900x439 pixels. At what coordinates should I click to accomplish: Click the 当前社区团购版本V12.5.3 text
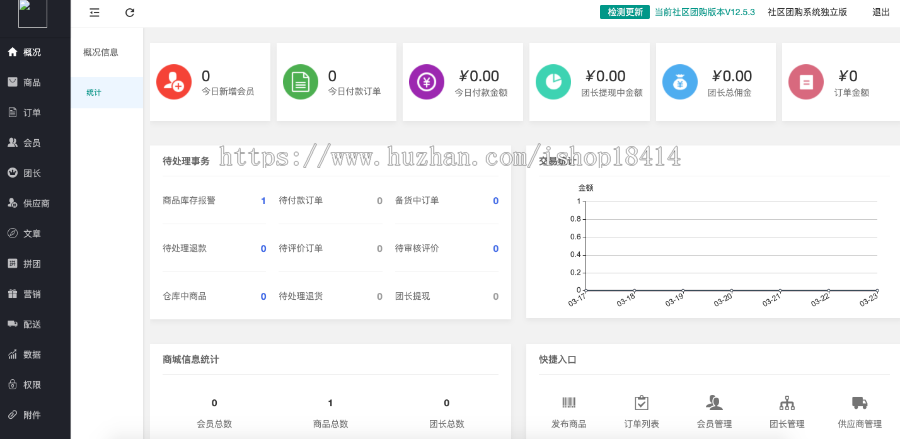coord(705,12)
